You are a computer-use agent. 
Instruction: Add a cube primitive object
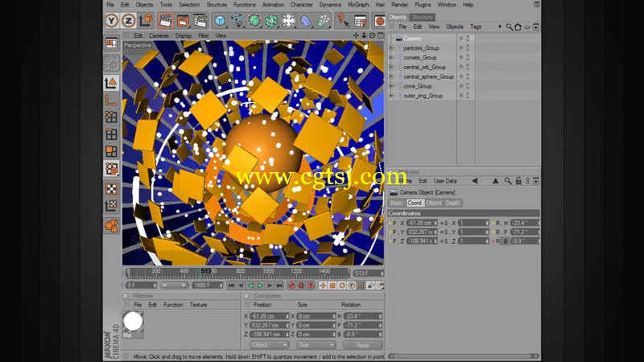(220, 21)
